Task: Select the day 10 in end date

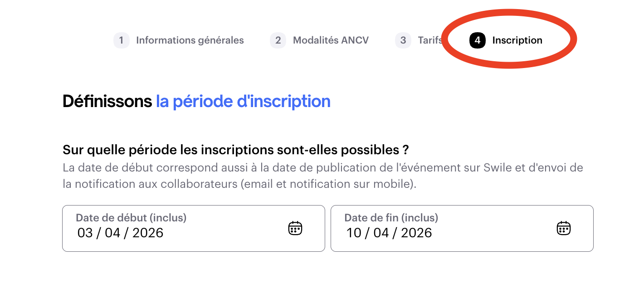Action: click(354, 233)
